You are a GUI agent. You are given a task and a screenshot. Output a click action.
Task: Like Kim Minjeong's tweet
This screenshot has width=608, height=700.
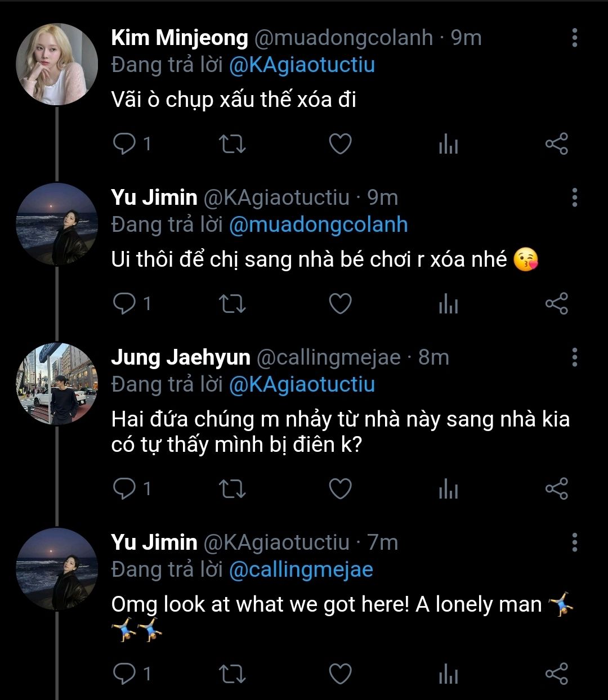coord(340,144)
